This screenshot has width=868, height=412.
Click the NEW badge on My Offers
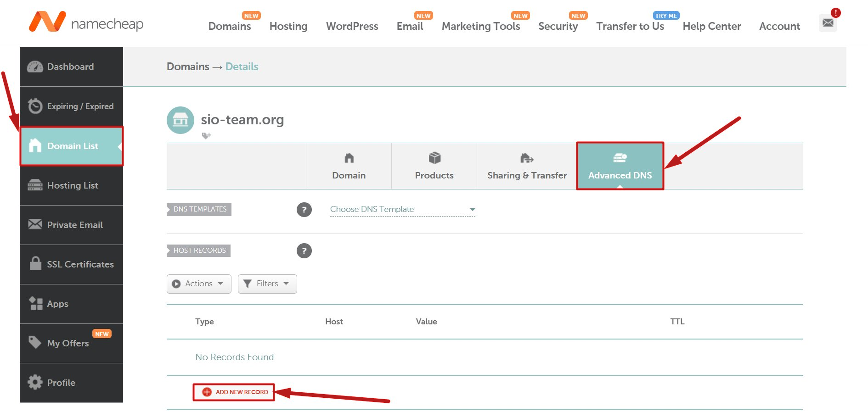pos(102,334)
